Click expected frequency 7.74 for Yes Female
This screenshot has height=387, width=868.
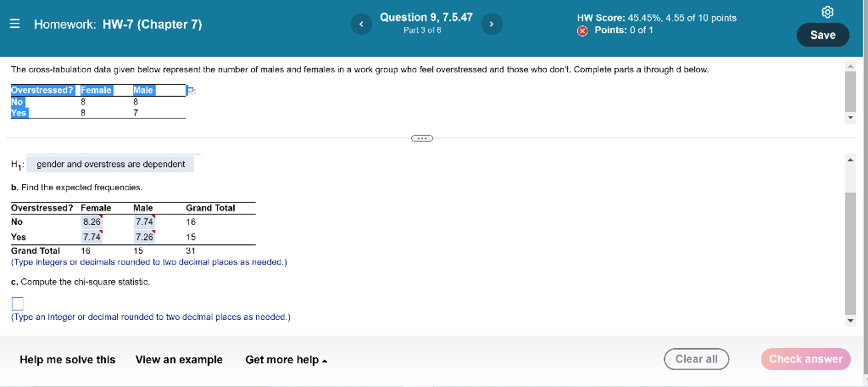click(x=92, y=237)
